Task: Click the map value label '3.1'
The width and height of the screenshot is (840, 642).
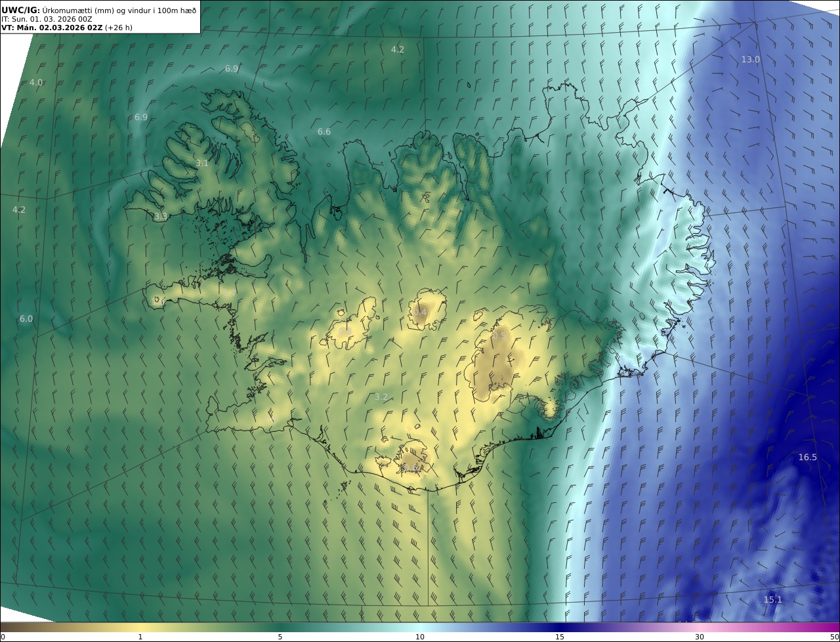Action: click(x=202, y=163)
